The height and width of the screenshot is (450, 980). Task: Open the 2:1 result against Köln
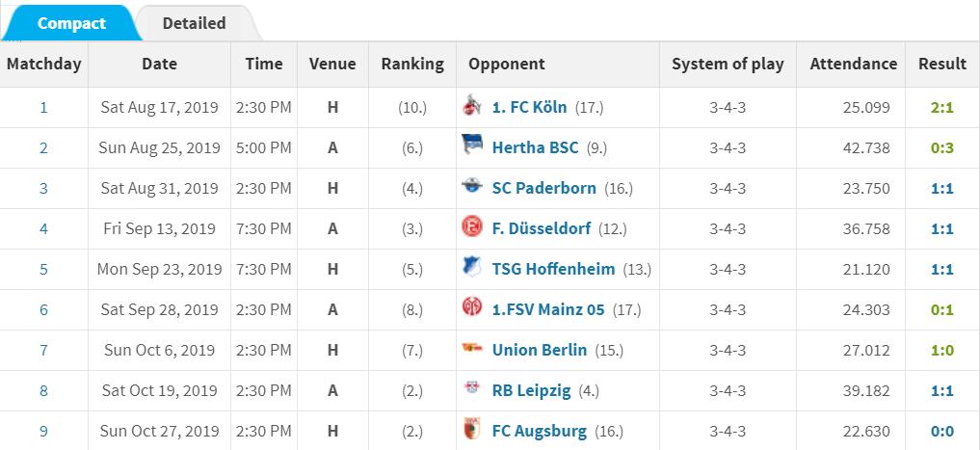941,107
